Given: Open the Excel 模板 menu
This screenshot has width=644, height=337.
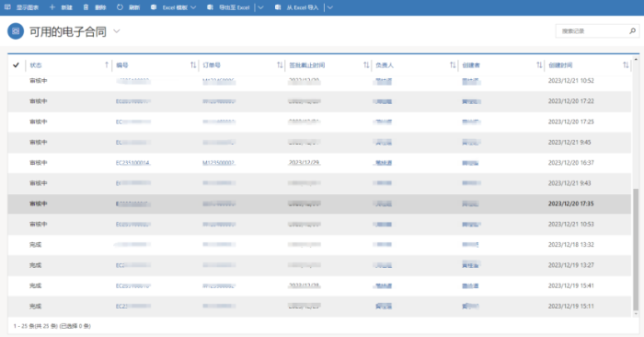Looking at the screenshot, I should click(x=173, y=7).
